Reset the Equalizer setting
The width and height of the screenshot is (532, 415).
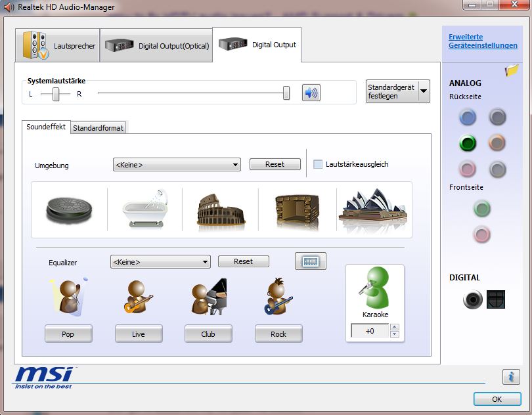click(x=243, y=261)
